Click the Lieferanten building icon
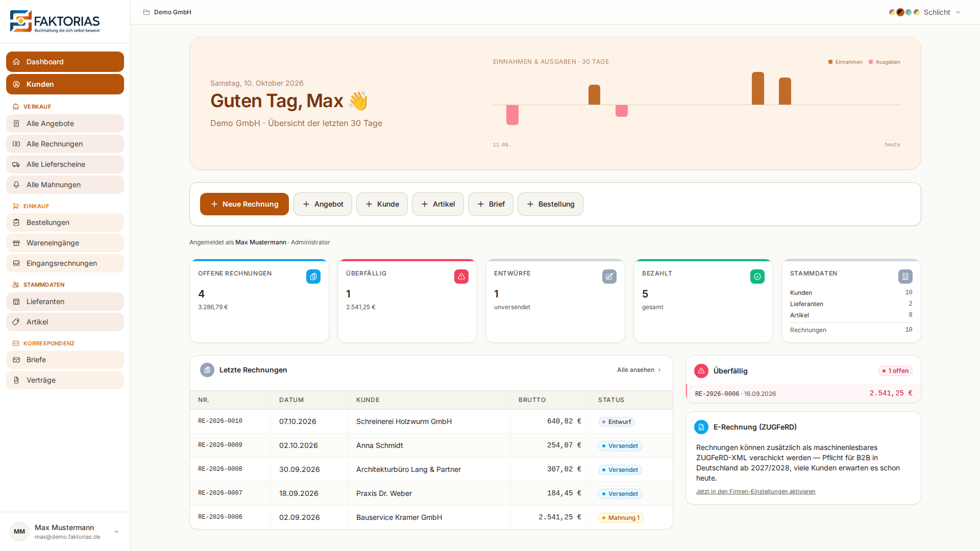This screenshot has height=551, width=980. point(16,302)
